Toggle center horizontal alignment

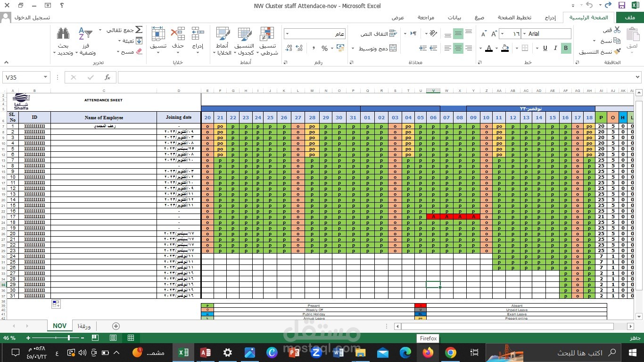coord(458,48)
